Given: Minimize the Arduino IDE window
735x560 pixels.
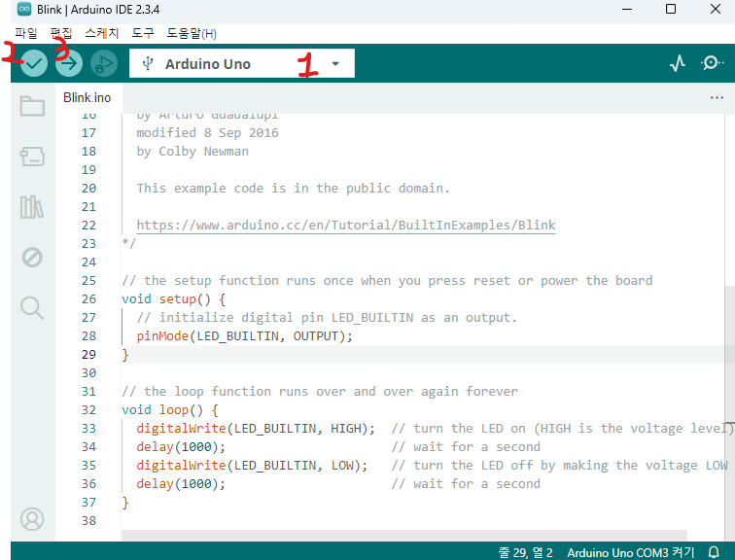Looking at the screenshot, I should [627, 9].
